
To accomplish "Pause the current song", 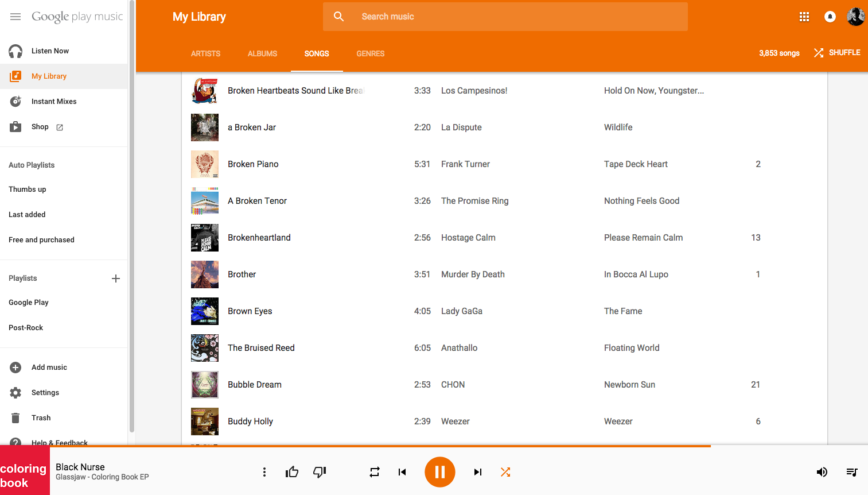I will 440,472.
